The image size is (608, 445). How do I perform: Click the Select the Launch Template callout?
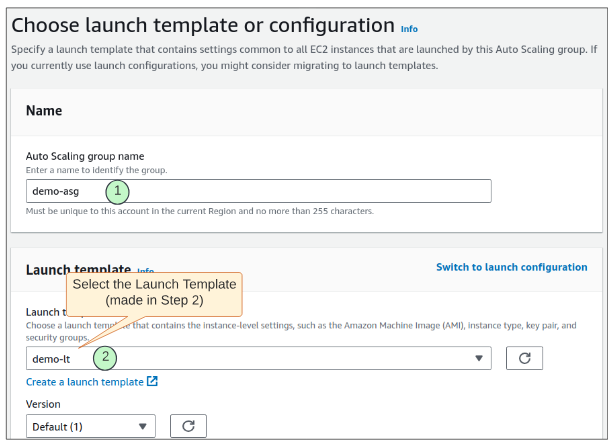pos(154,292)
